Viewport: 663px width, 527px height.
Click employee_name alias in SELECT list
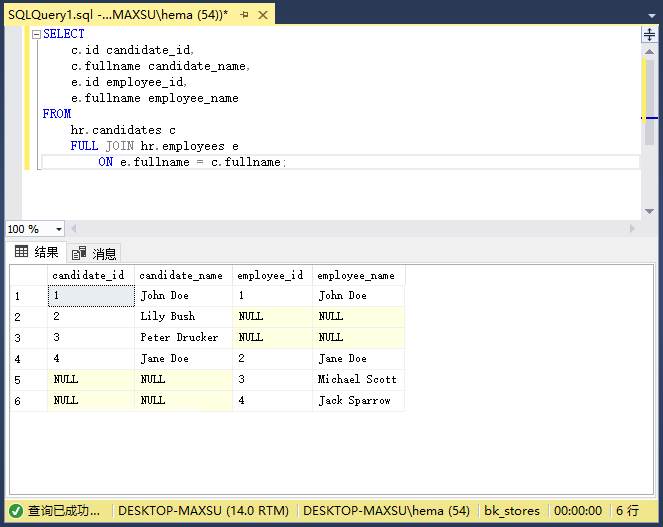pos(193,99)
